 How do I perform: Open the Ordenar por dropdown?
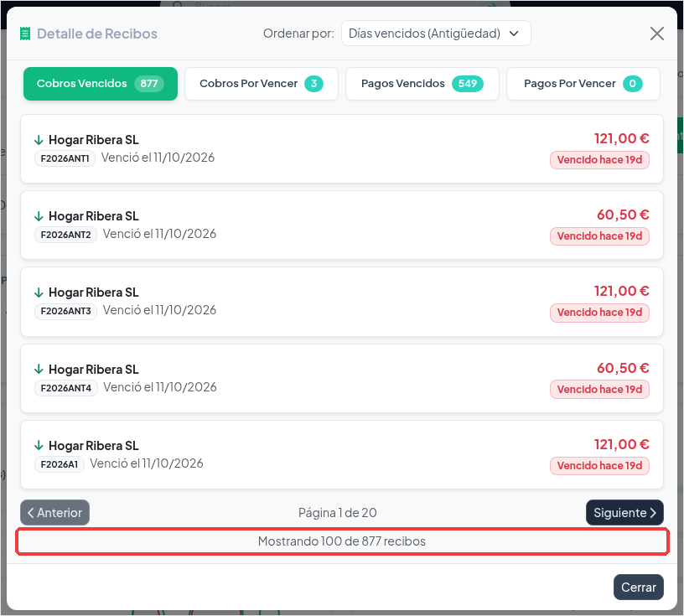pos(436,34)
